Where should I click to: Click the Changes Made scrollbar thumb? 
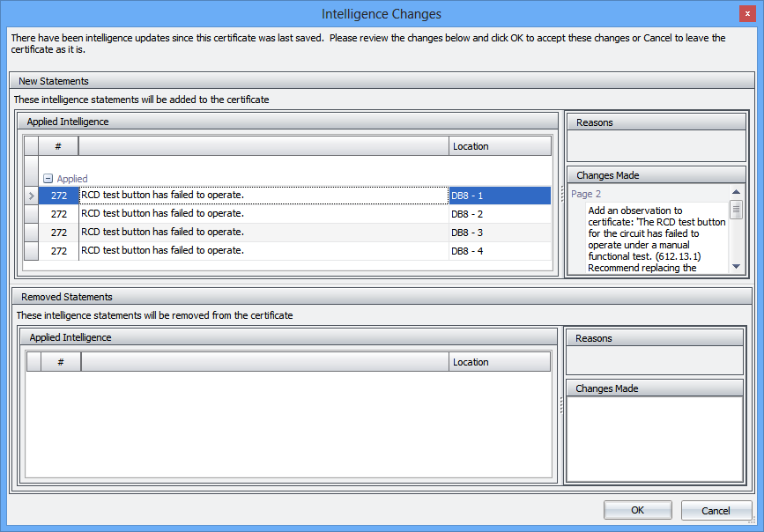(736, 209)
